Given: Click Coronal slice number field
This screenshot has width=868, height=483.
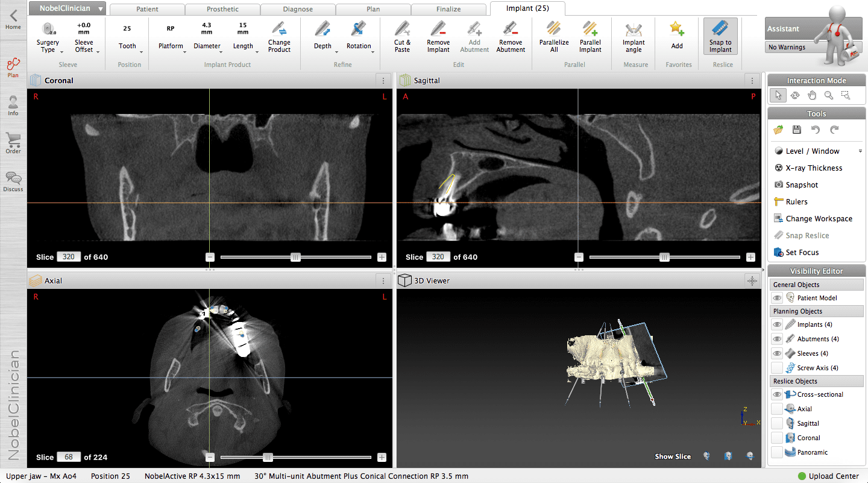Looking at the screenshot, I should 69,257.
